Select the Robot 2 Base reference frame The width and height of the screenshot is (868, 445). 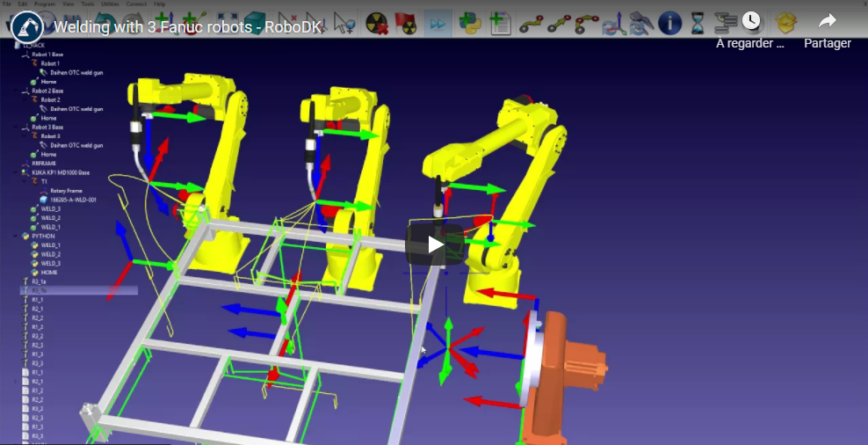point(47,91)
